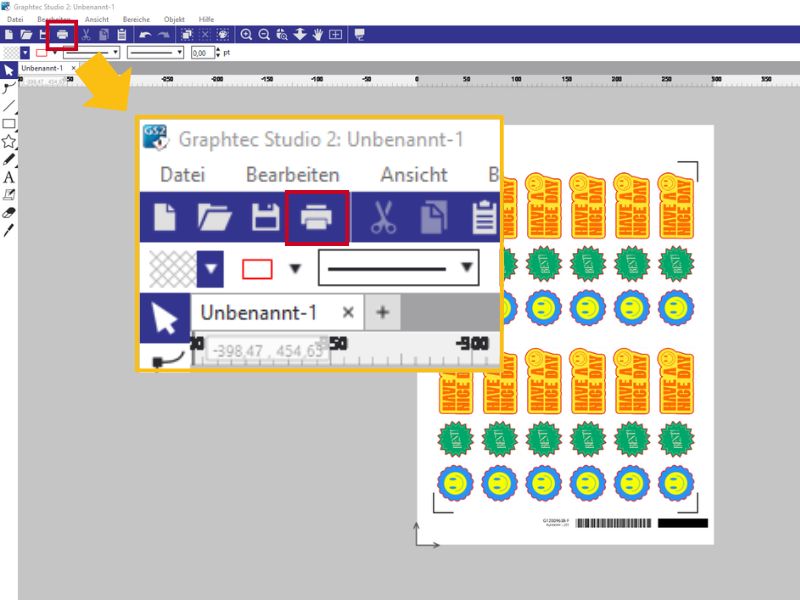Click the Deselect All toolbar icon
Image resolution: width=800 pixels, height=600 pixels.
point(205,35)
